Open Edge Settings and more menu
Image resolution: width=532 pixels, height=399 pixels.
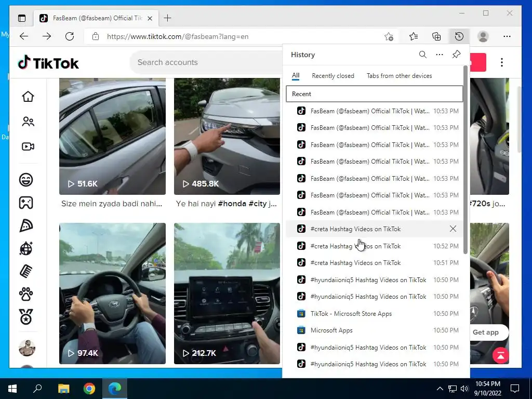point(507,36)
